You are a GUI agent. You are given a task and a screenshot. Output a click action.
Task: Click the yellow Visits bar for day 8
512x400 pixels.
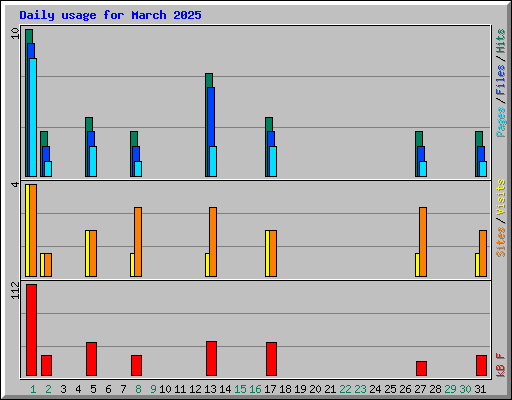(x=132, y=265)
